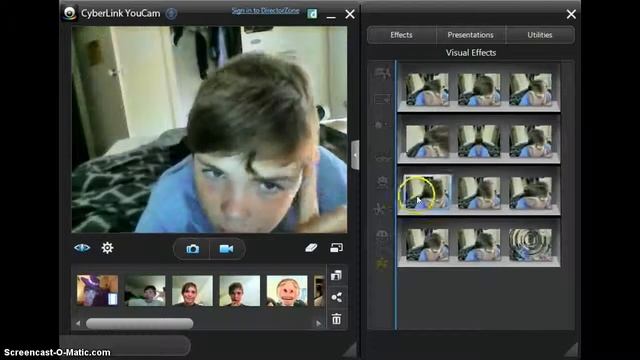This screenshot has width=640, height=360.
Task: Select the fourth sidebar effect category icon
Action: (382, 158)
